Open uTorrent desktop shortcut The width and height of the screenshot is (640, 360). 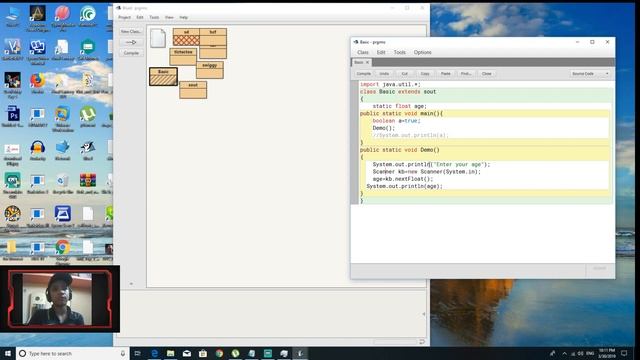(87, 116)
